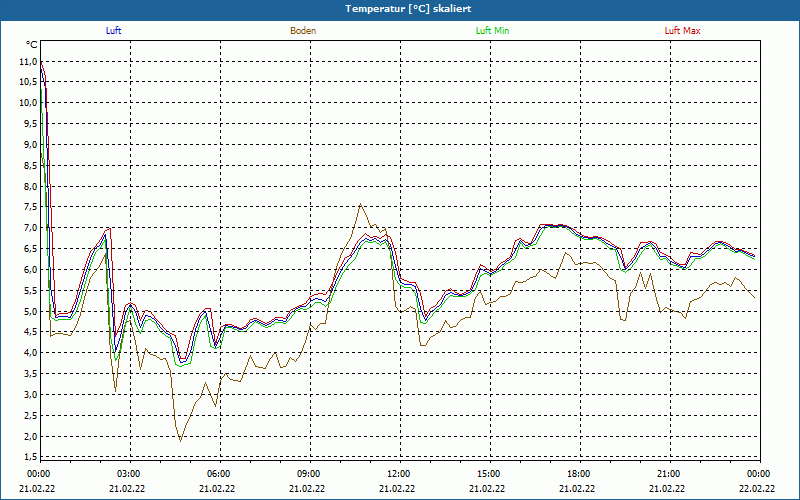The width and height of the screenshot is (800, 500).
Task: Click the 15:00 time axis label
Action: 489,474
